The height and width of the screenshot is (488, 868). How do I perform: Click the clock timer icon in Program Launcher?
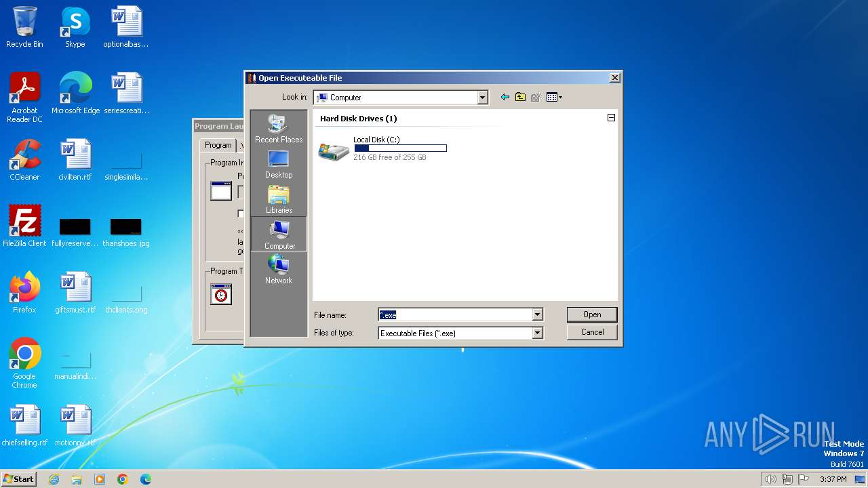pyautogui.click(x=221, y=294)
